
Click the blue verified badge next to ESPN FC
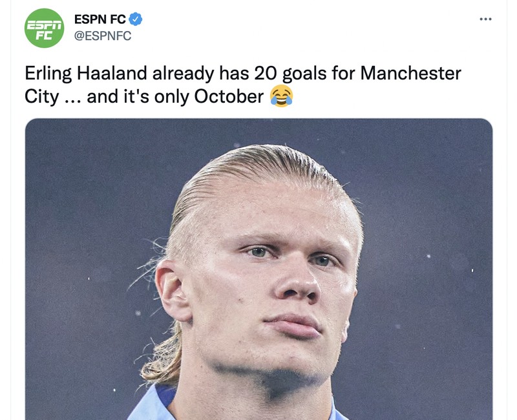pos(134,19)
